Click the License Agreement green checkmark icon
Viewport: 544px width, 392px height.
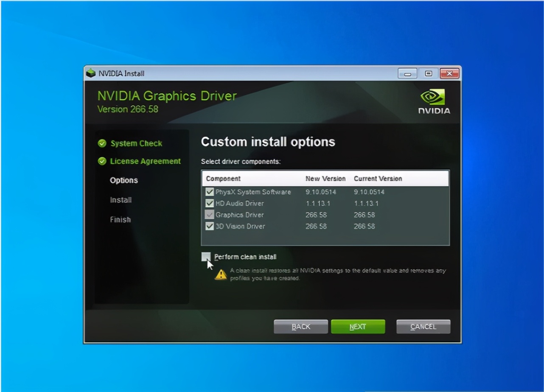pyautogui.click(x=102, y=161)
